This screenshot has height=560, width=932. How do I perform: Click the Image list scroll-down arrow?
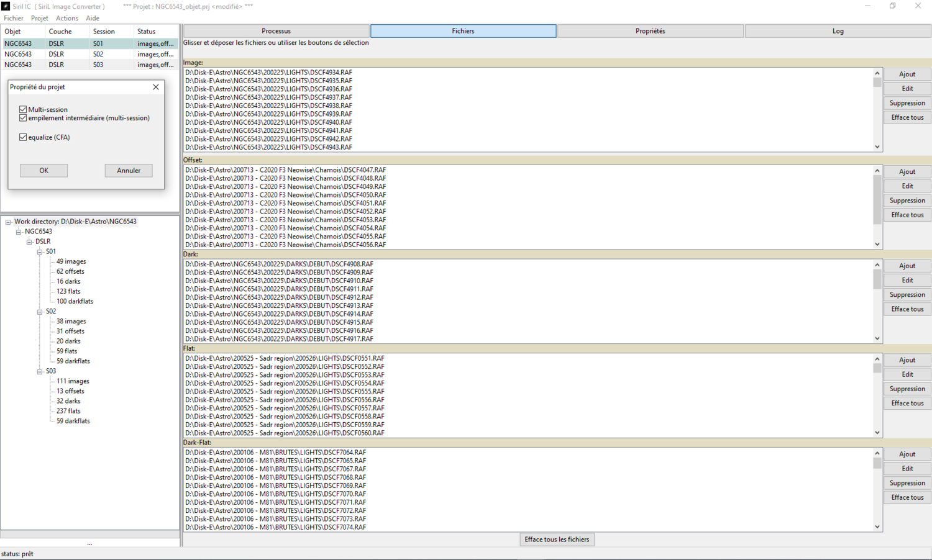coord(877,147)
